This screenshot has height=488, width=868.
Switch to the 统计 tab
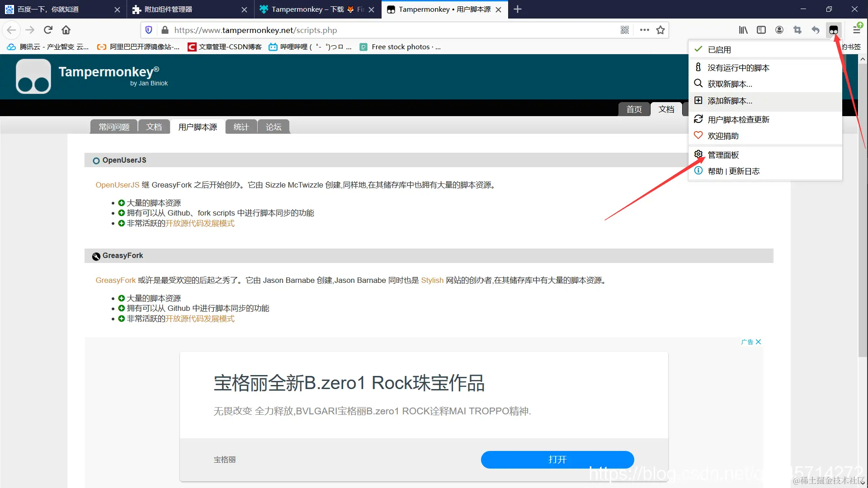point(241,127)
